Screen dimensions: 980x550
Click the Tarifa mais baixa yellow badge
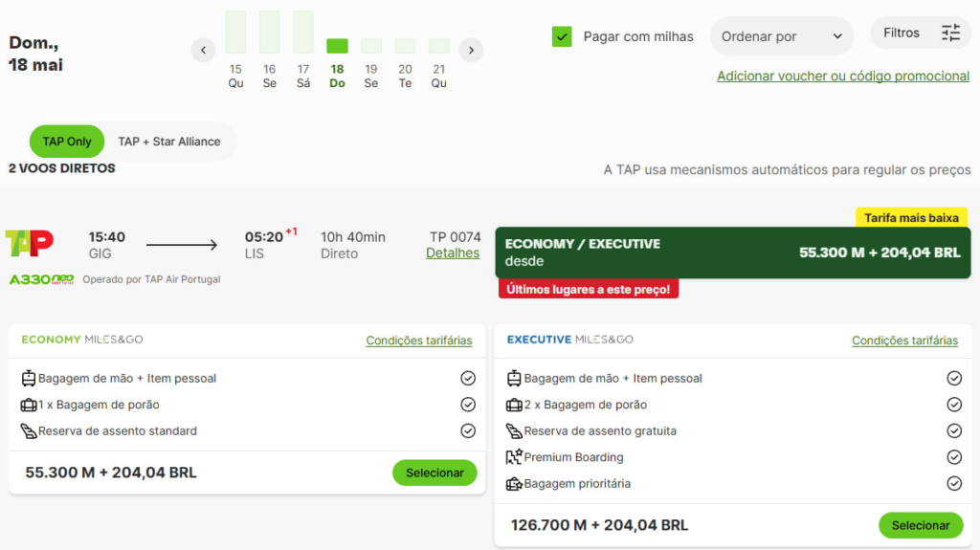point(911,217)
